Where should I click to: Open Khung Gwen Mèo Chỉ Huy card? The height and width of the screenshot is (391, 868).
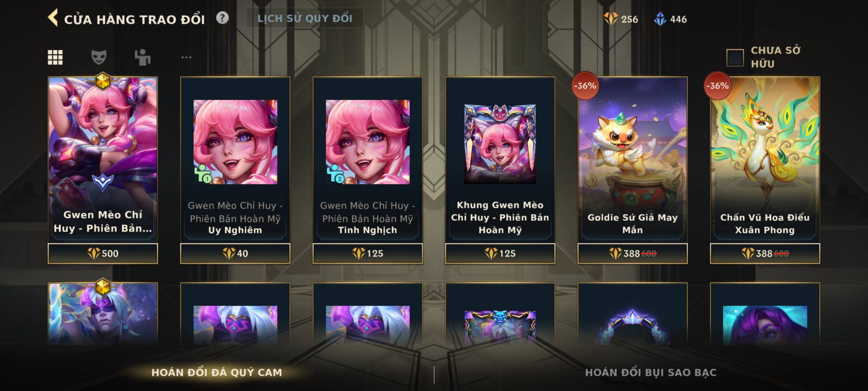click(x=500, y=160)
